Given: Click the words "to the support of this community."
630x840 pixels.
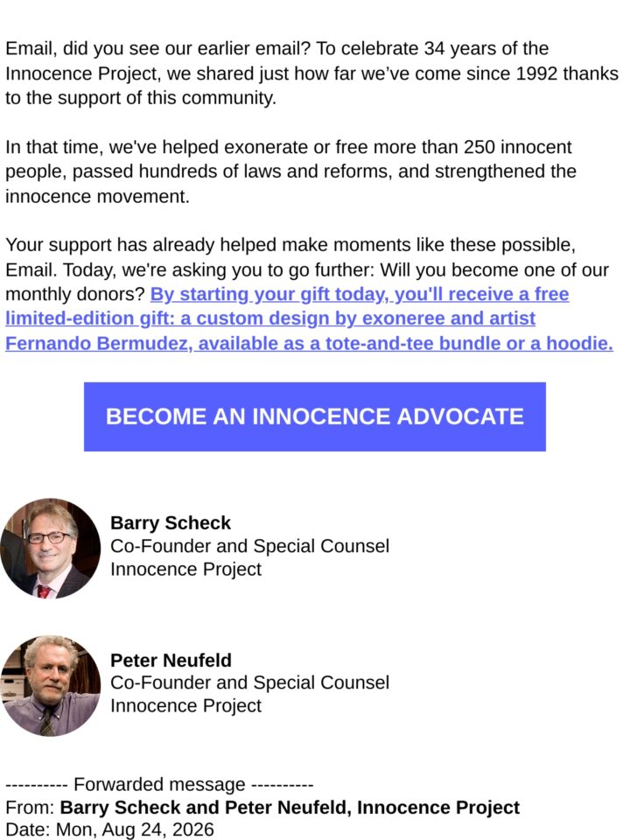Looking at the screenshot, I should click(x=141, y=98).
